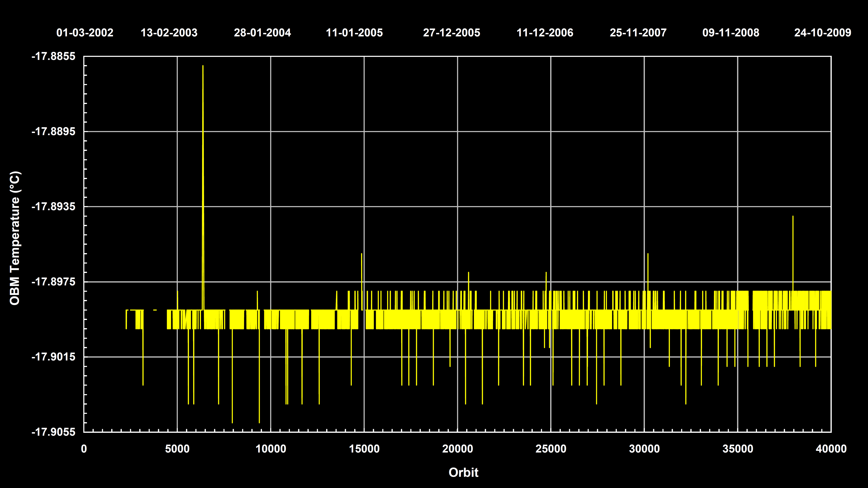Click the 'OBM Temperature (°C)' axis title
The image size is (868, 488).
[15, 238]
